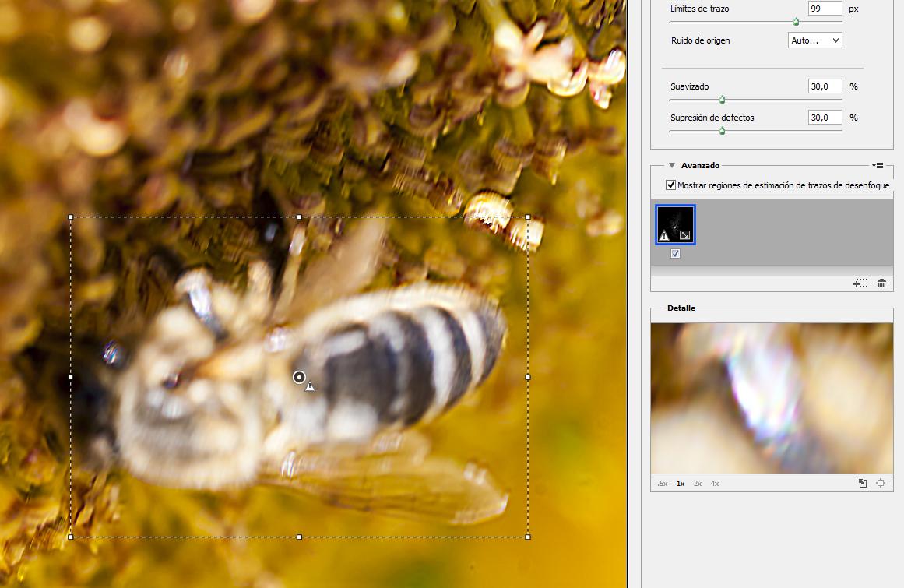The width and height of the screenshot is (904, 588).
Task: Delete the selected blur trace with trash icon
Action: click(x=881, y=283)
